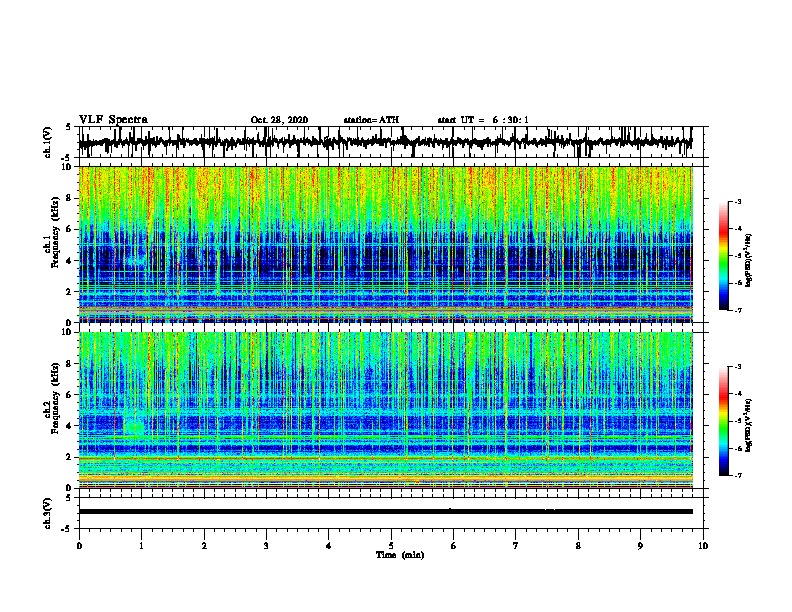Image resolution: width=792 pixels, height=612 pixels.
Task: Click the "ch.3(V)" axis label
Action: [47, 513]
